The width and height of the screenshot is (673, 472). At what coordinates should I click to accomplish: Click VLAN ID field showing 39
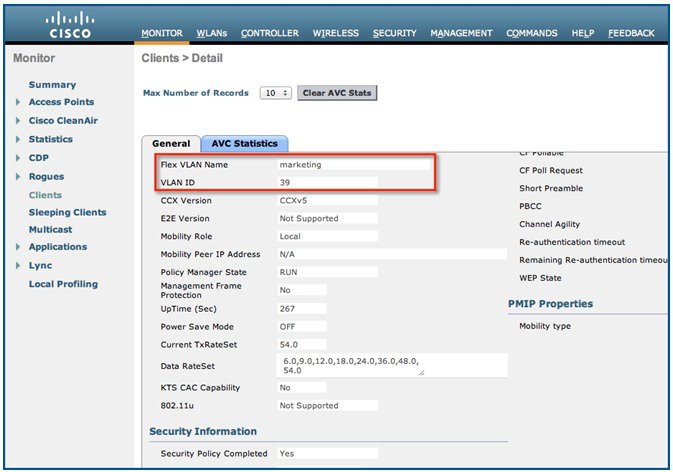coord(327,182)
